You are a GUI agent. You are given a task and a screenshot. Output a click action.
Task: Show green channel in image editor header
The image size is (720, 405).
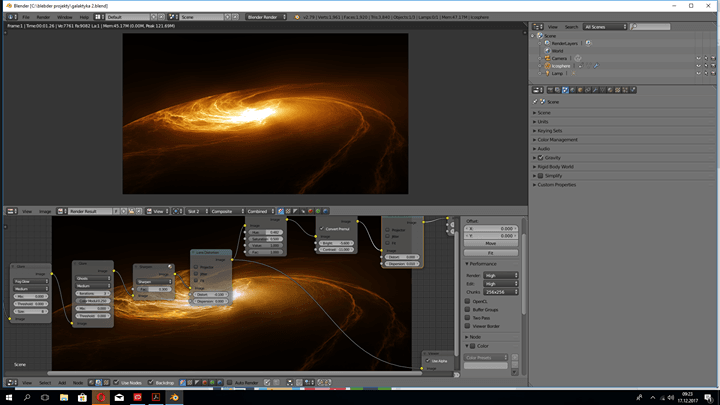tap(318, 211)
